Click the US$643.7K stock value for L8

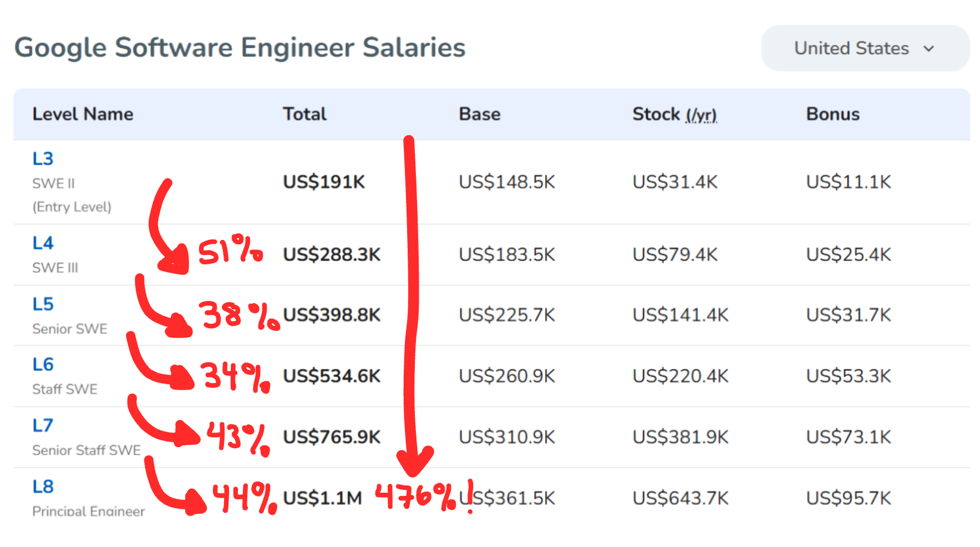(681, 498)
